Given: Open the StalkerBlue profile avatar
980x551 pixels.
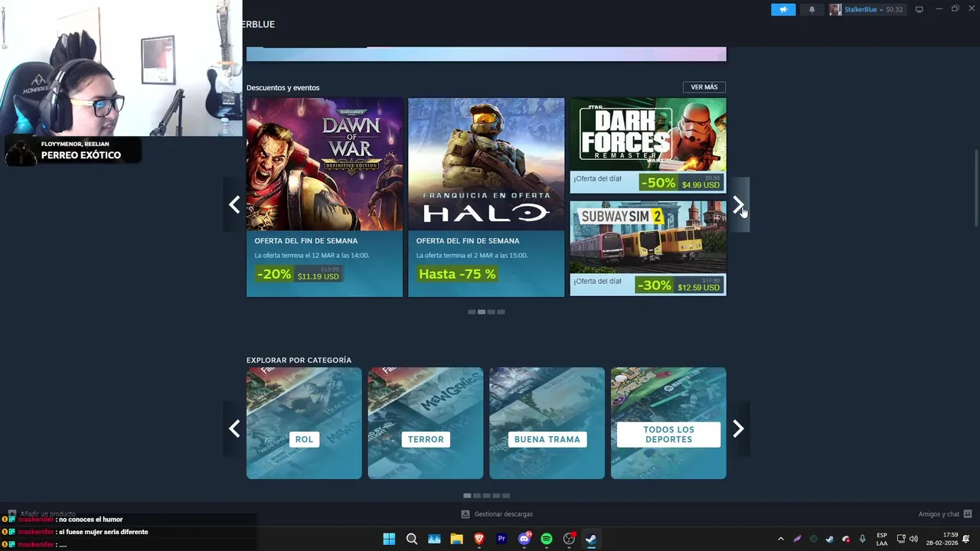Looking at the screenshot, I should 835,9.
